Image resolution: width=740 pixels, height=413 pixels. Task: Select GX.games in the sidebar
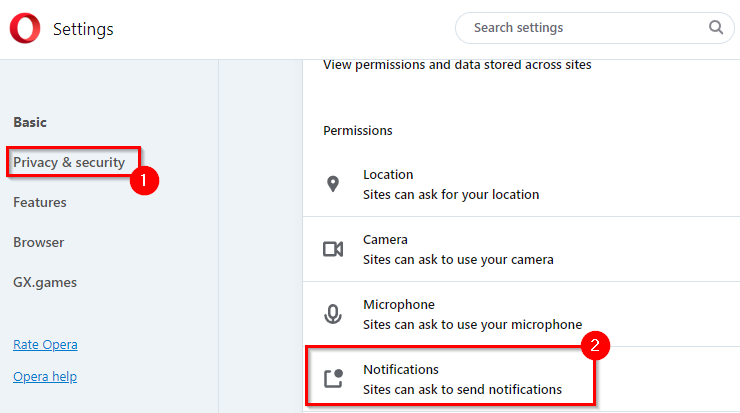[45, 282]
